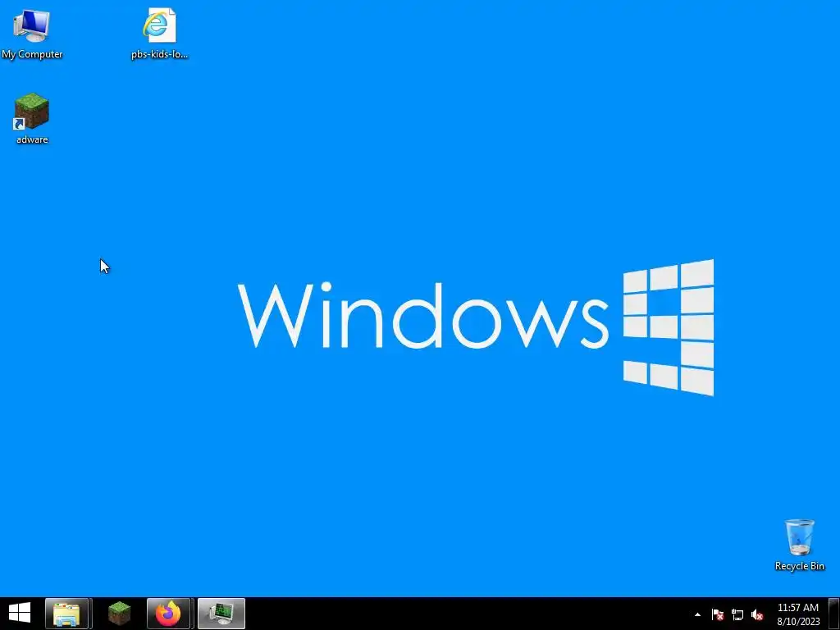840x630 pixels.
Task: Click the Show Desktop strip on taskbar
Action: [x=833, y=614]
